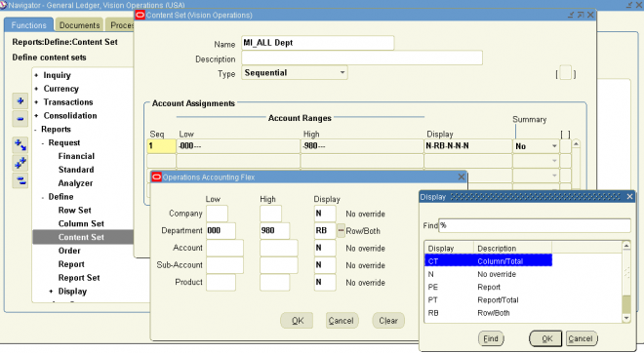Select the CT Column/Total row
Viewport: 644px width, 353px height.
click(488, 261)
